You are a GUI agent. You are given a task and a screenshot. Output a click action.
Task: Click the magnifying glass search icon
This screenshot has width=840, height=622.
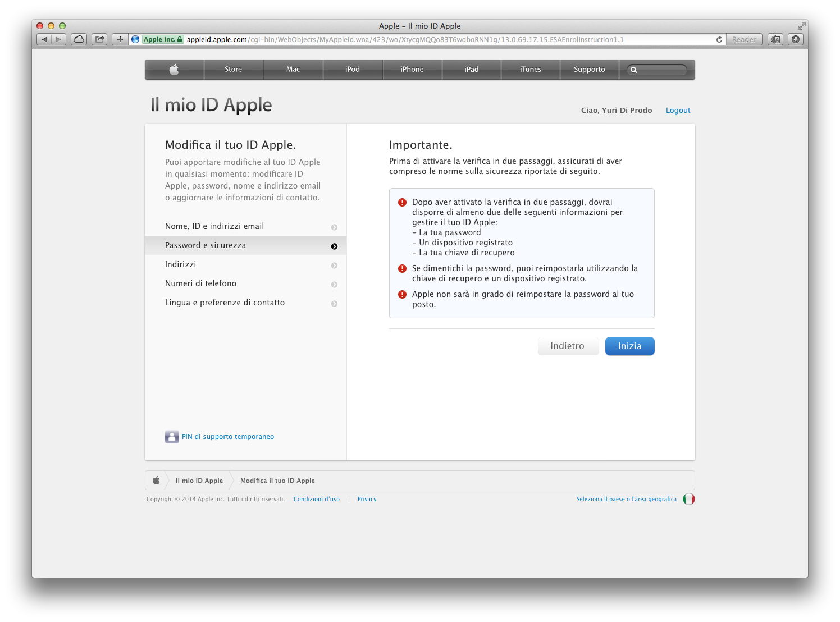634,70
